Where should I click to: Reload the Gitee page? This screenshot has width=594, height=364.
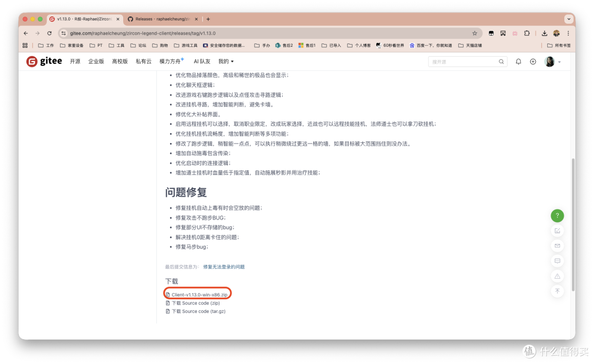coord(50,34)
